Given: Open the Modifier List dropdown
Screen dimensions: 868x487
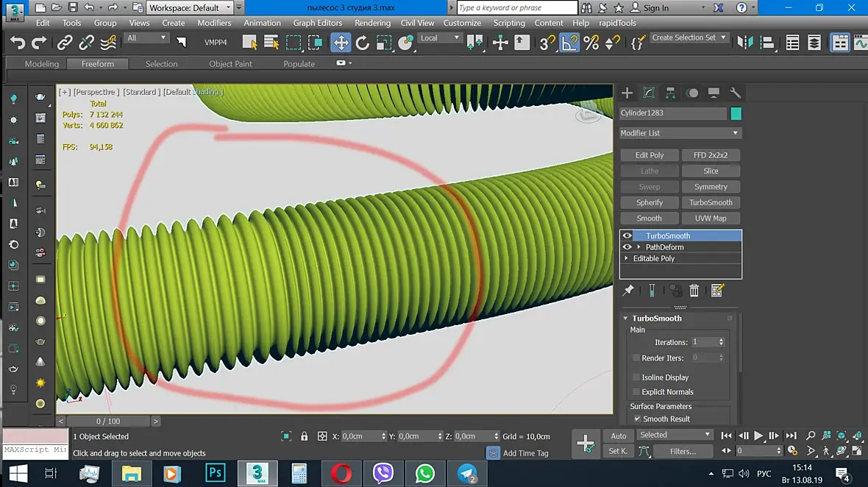Looking at the screenshot, I should [680, 133].
